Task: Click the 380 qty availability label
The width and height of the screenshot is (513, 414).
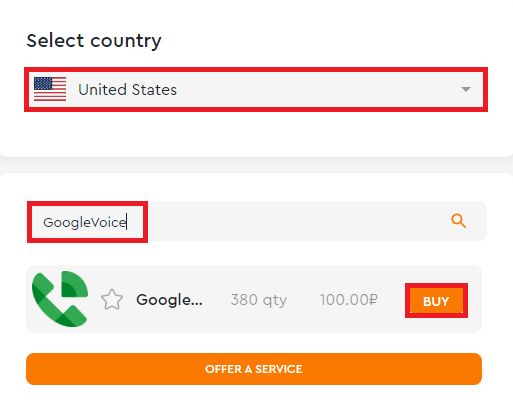Action: coord(259,300)
